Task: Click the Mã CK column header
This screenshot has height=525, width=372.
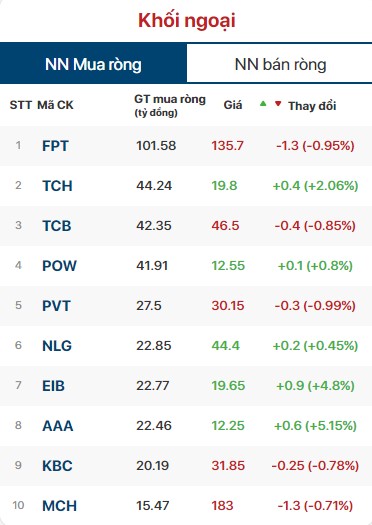Action: (x=55, y=105)
